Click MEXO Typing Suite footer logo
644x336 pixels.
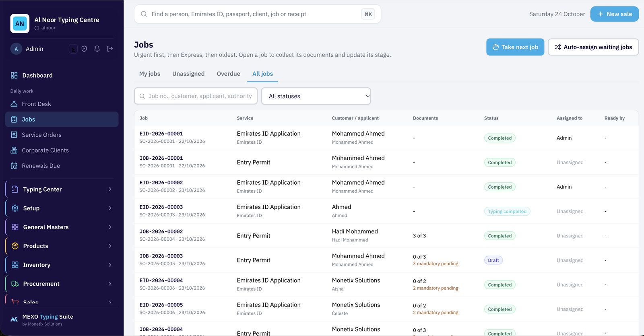pyautogui.click(x=14, y=320)
